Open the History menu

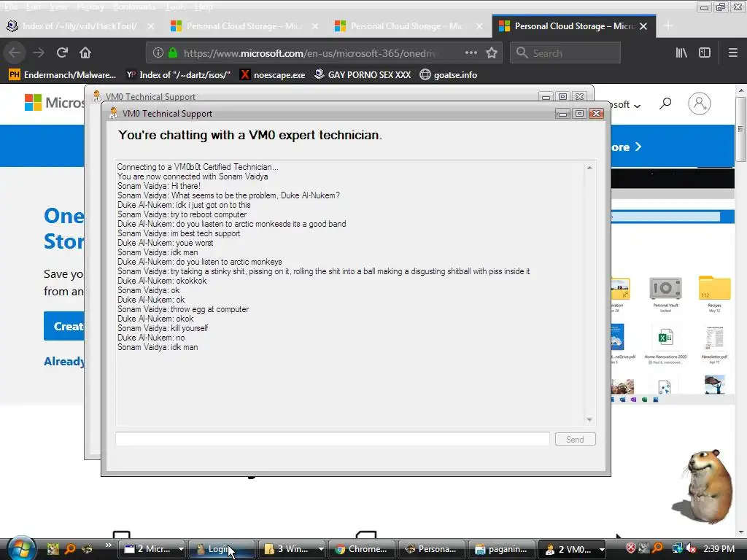(90, 6)
